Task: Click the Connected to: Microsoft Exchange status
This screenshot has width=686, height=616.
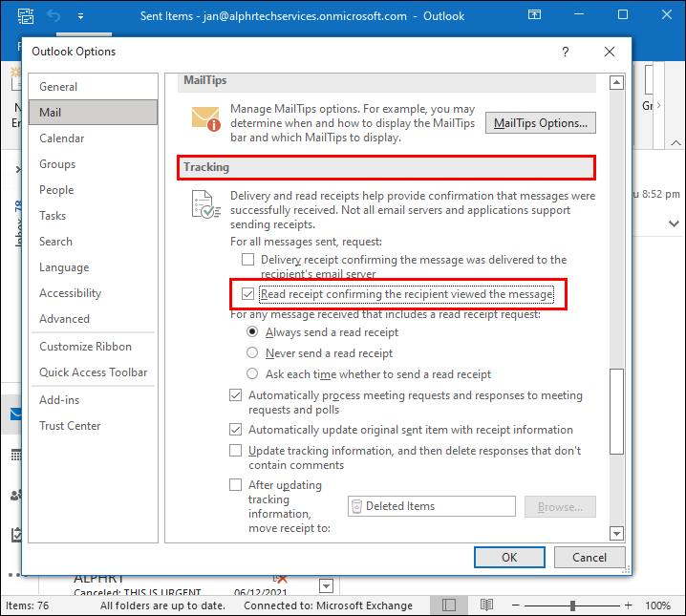Action: pyautogui.click(x=328, y=605)
